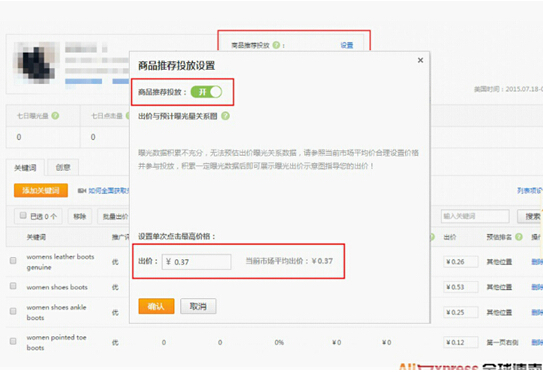Edit the ¥0.25 bid field
The image size is (543, 372).
pyautogui.click(x=461, y=312)
